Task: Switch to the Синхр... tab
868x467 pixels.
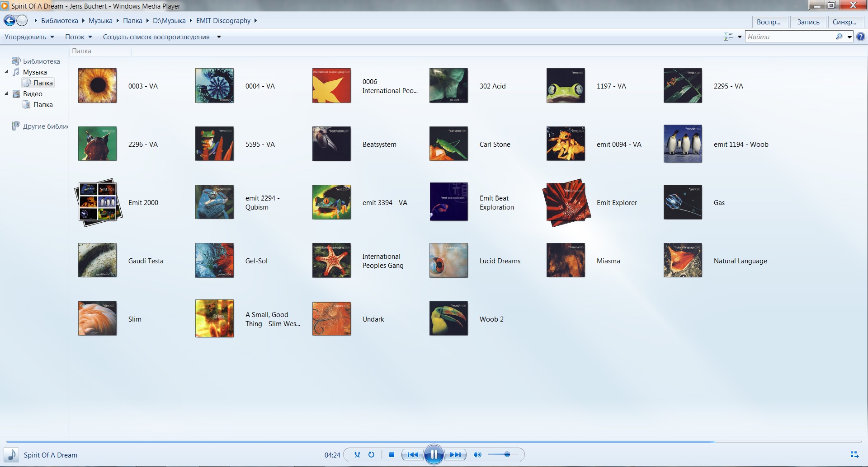Action: click(844, 22)
